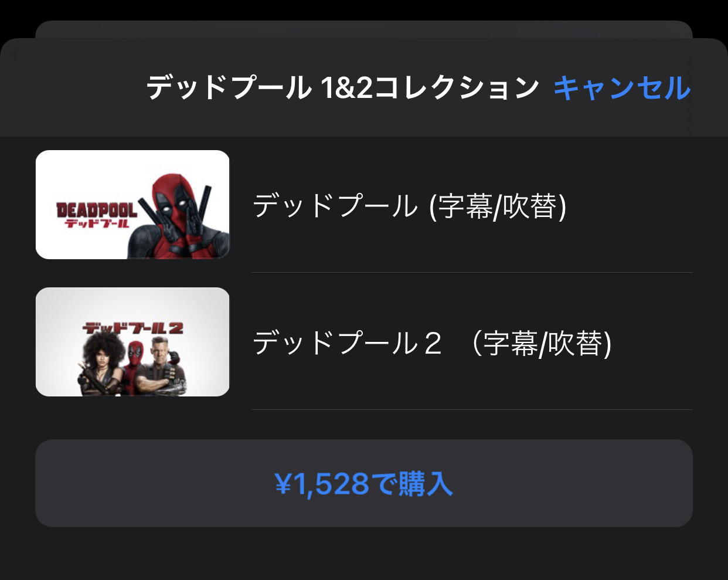Click the (字幕/吹替) label of デッドプール2
Image resolution: width=728 pixels, height=580 pixels.
click(x=543, y=343)
